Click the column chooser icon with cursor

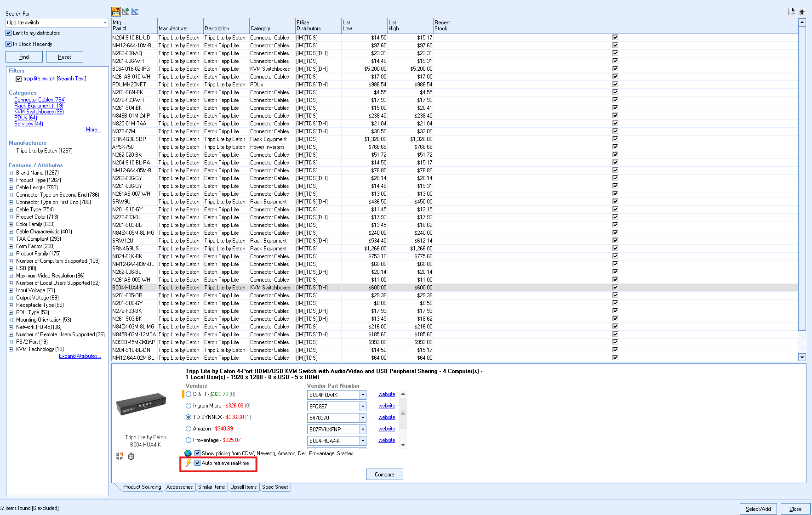[x=791, y=11]
